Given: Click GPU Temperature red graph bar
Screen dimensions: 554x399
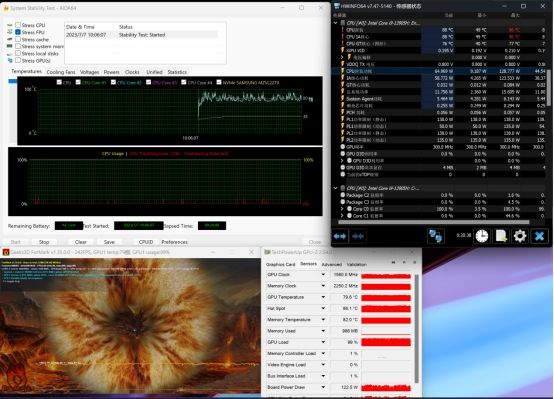Looking at the screenshot, I should click(386, 297).
